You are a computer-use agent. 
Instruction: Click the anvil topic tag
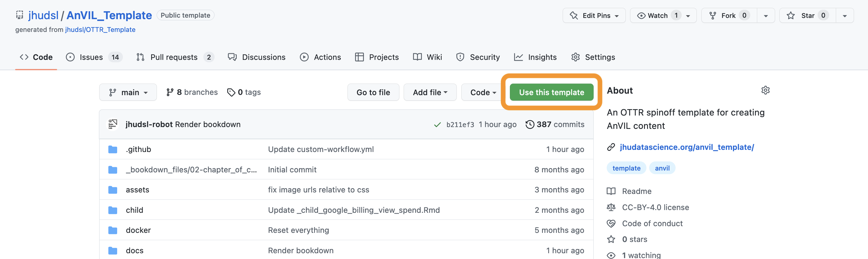pos(662,168)
